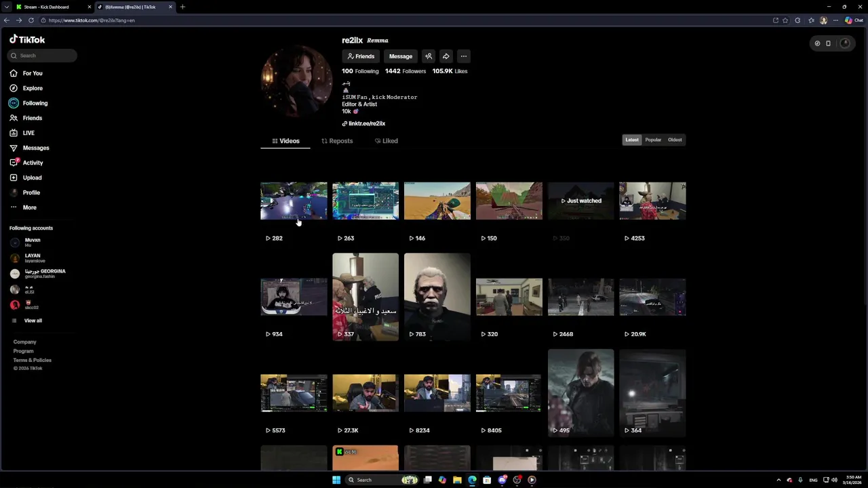Open the Upload page

(x=26, y=178)
